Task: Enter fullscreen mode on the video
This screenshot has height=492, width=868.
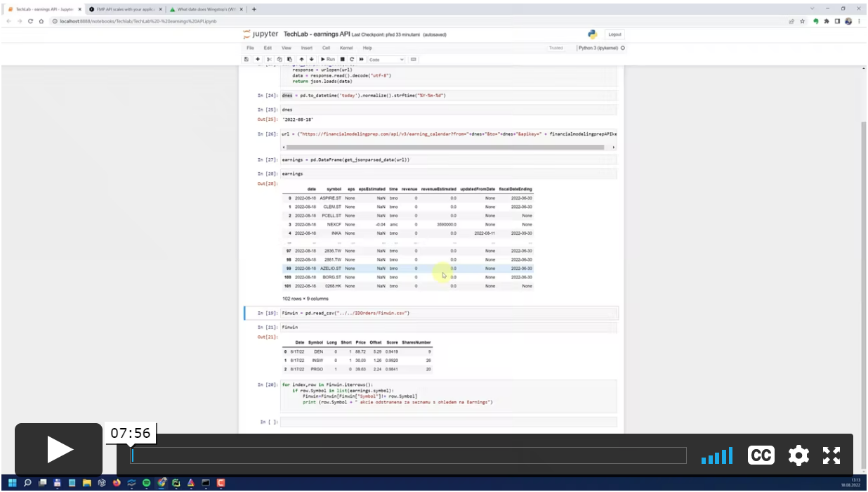Action: pos(831,455)
